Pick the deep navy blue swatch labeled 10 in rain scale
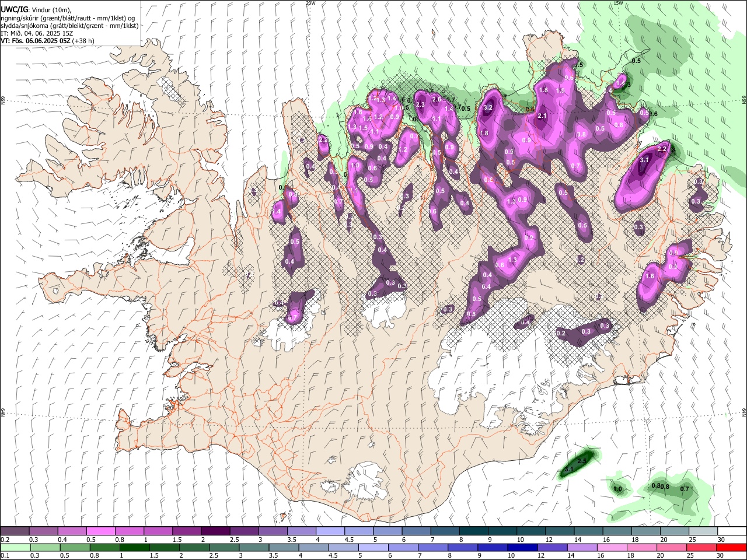Viewport: 747px width, 560px height. tap(522, 547)
